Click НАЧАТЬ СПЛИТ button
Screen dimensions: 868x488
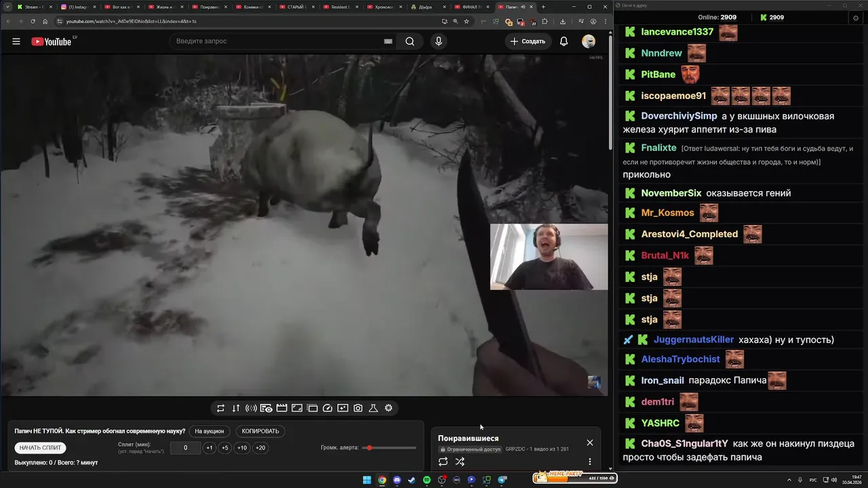click(41, 448)
